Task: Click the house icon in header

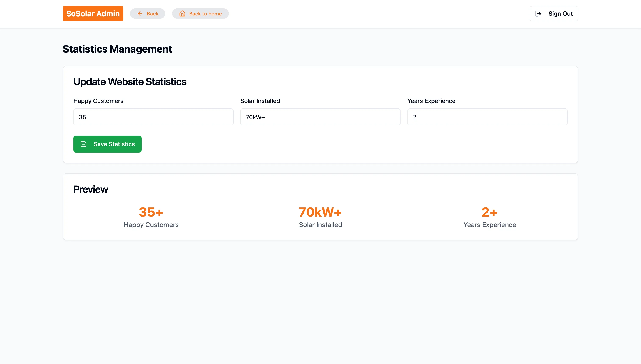Action: click(x=182, y=14)
